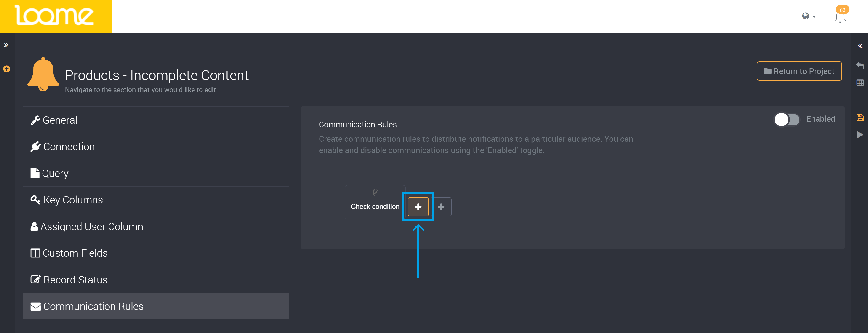868x333 pixels.
Task: Expand the left sidebar with double chevron
Action: [x=6, y=45]
